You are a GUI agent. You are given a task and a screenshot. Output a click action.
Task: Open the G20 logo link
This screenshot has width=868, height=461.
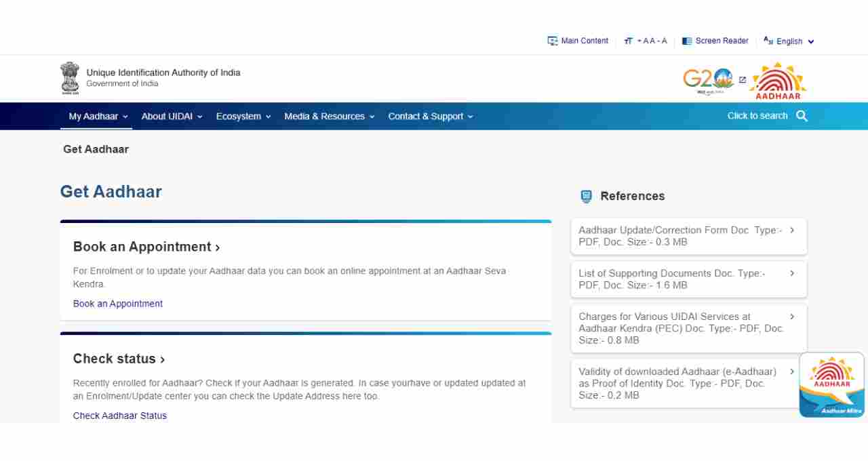coord(708,81)
